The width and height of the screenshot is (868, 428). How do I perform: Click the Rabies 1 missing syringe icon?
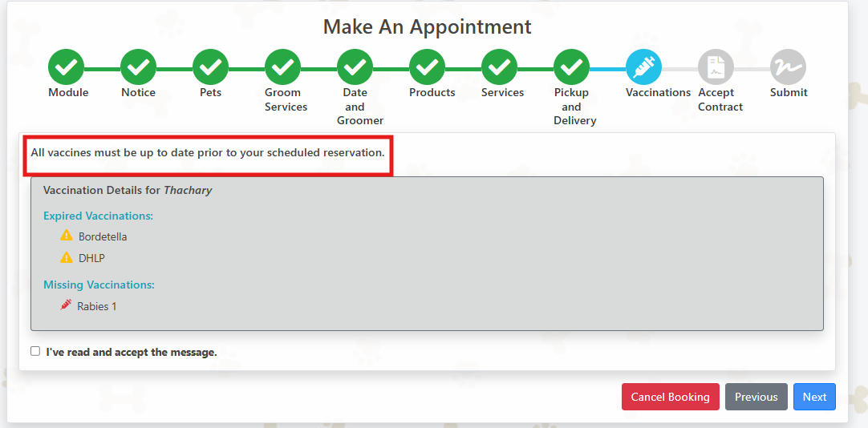[x=67, y=305]
